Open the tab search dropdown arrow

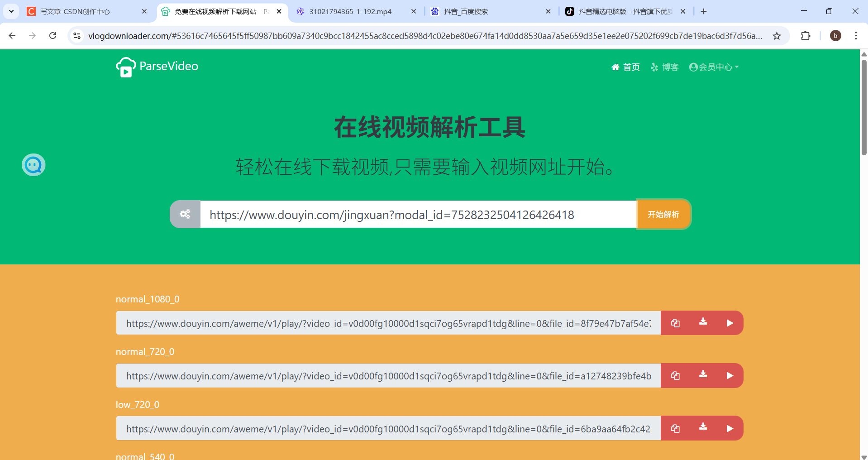11,11
